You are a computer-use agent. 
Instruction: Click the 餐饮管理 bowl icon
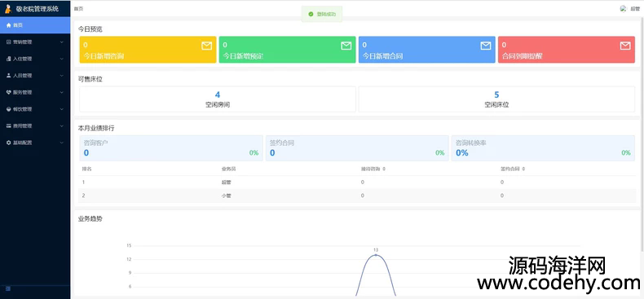coord(9,109)
